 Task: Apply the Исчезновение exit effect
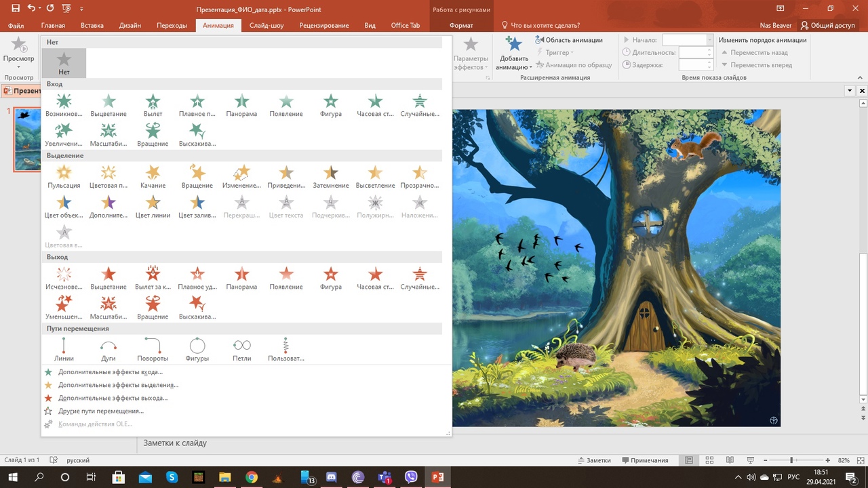64,279
